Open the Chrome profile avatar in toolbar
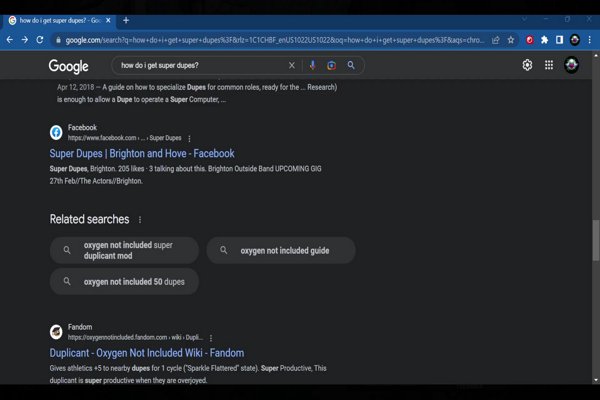This screenshot has height=400, width=600. pos(575,40)
